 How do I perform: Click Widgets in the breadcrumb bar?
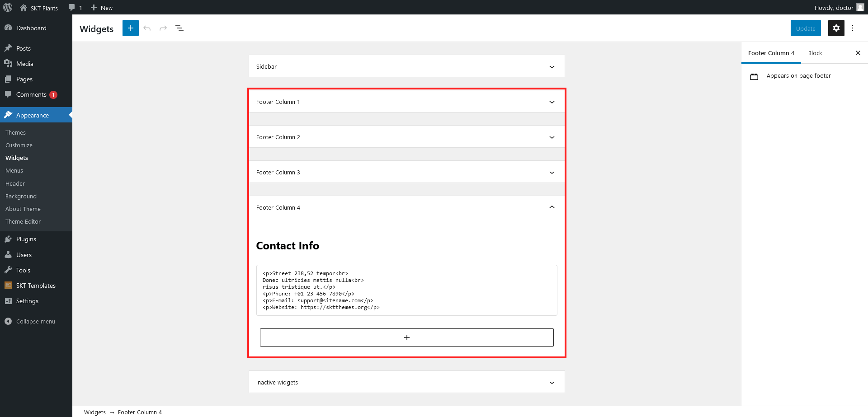[x=95, y=412]
